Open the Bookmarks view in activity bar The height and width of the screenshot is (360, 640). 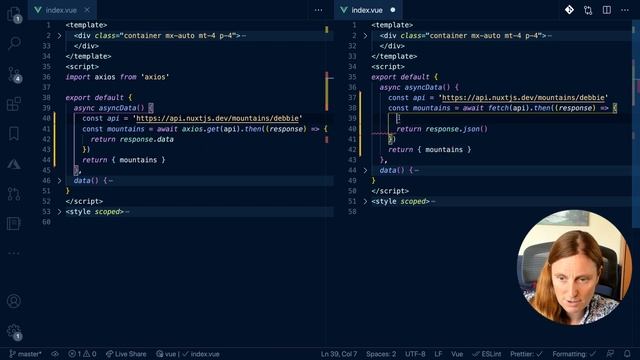point(14,133)
